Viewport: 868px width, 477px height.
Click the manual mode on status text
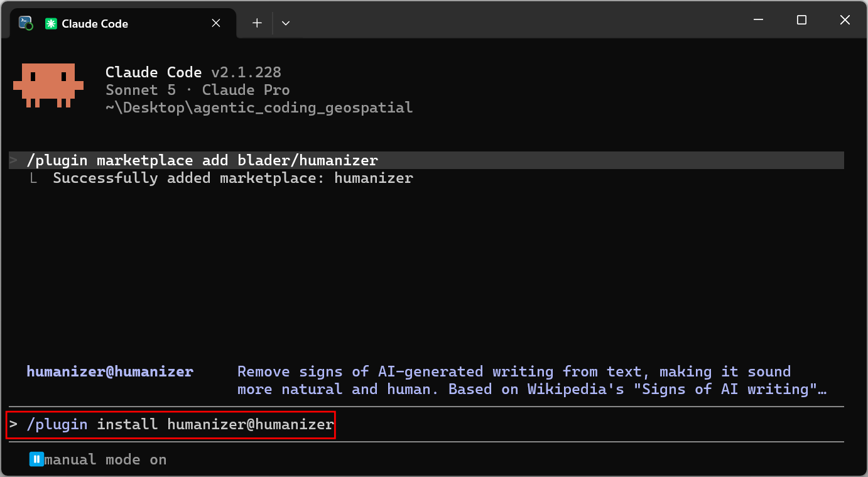(x=106, y=459)
